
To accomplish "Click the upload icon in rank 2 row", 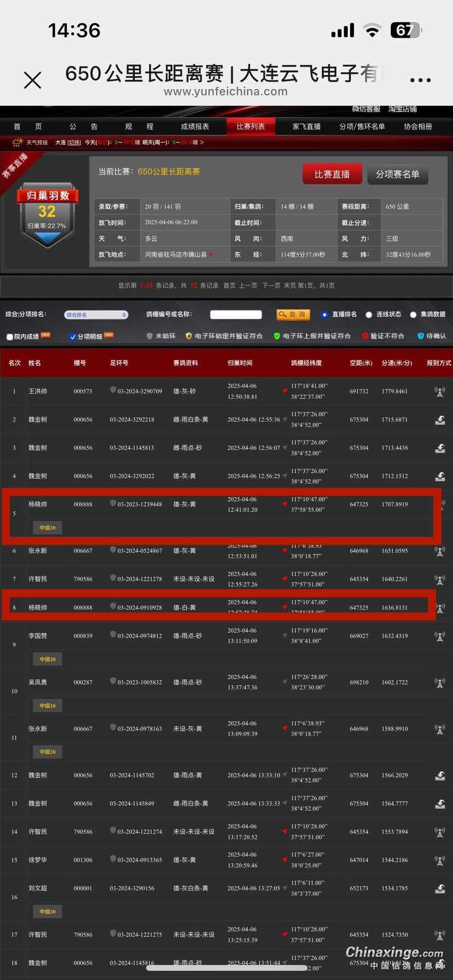I will point(439,420).
